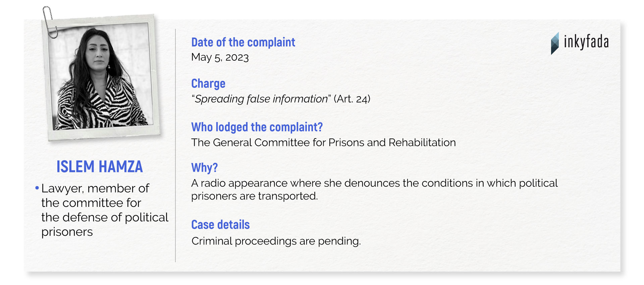Select Criminal proceedings are pending text
The image size is (644, 285).
[x=276, y=241]
